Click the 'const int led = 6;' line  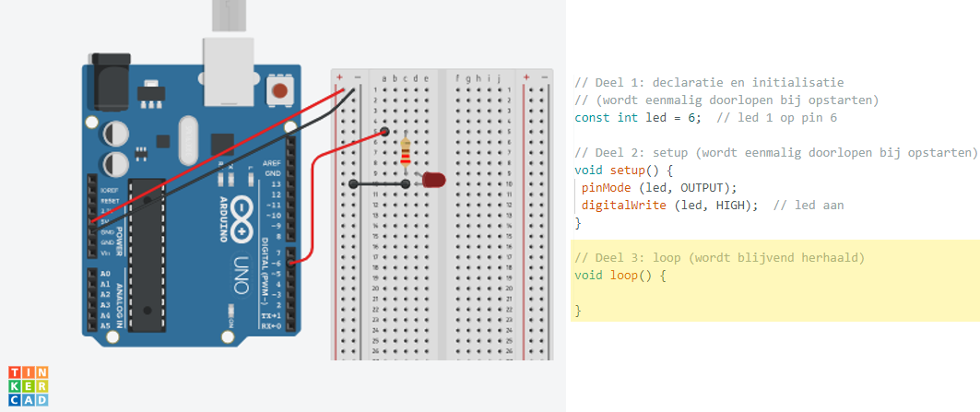point(638,118)
